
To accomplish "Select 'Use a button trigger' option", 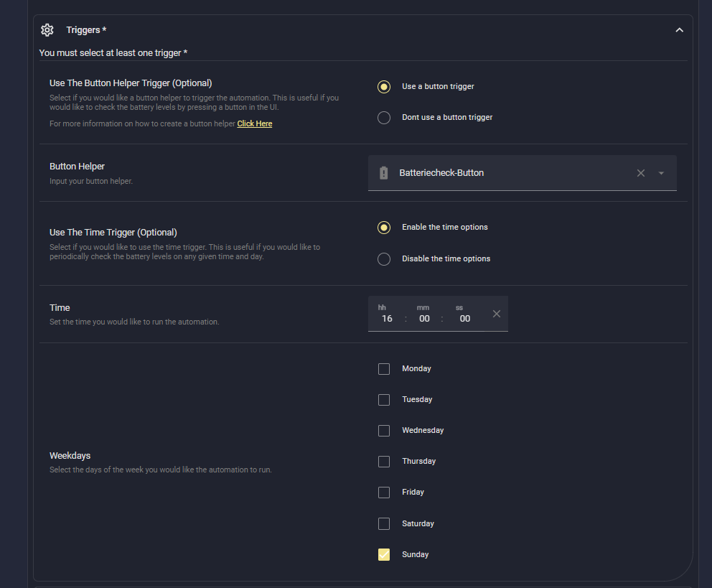I will coord(384,86).
